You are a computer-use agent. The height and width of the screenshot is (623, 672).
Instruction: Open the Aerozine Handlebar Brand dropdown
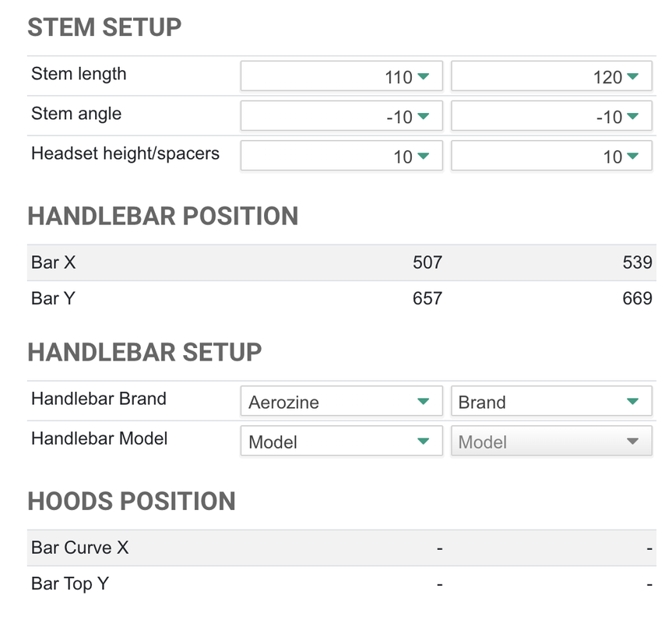pos(342,401)
